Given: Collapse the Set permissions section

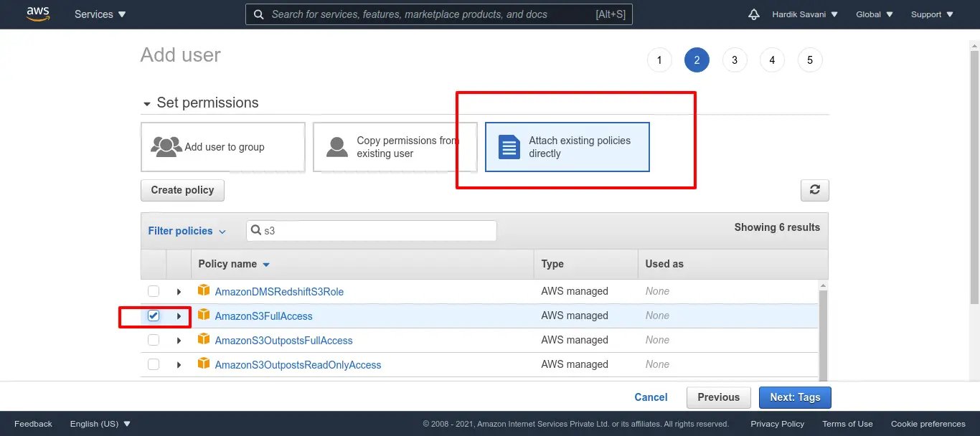Looking at the screenshot, I should pos(148,103).
